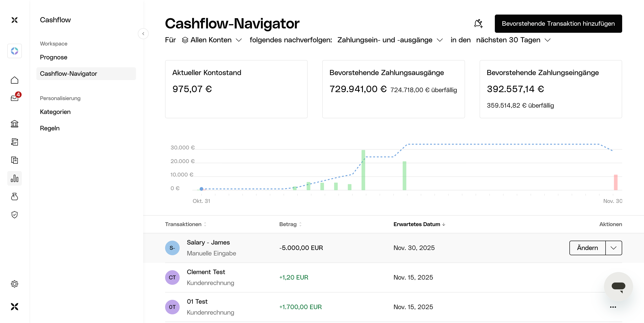This screenshot has height=323, width=644.
Task: Click the chat support bubble
Action: [618, 287]
